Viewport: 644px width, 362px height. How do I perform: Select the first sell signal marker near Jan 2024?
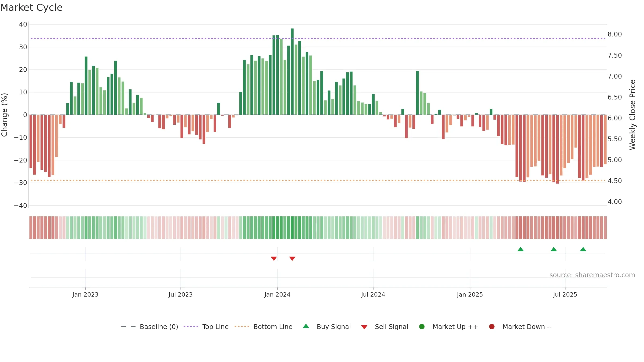(274, 258)
